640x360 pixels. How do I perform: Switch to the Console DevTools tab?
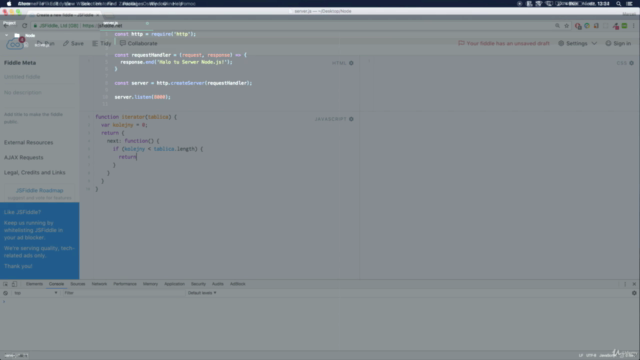point(56,284)
